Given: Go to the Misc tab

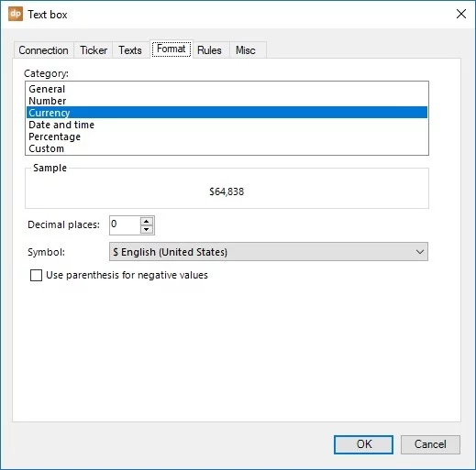Looking at the screenshot, I should coord(246,50).
